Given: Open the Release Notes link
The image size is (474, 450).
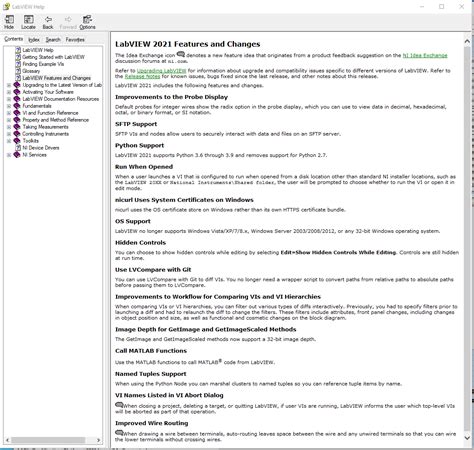Looking at the screenshot, I should tap(142, 76).
